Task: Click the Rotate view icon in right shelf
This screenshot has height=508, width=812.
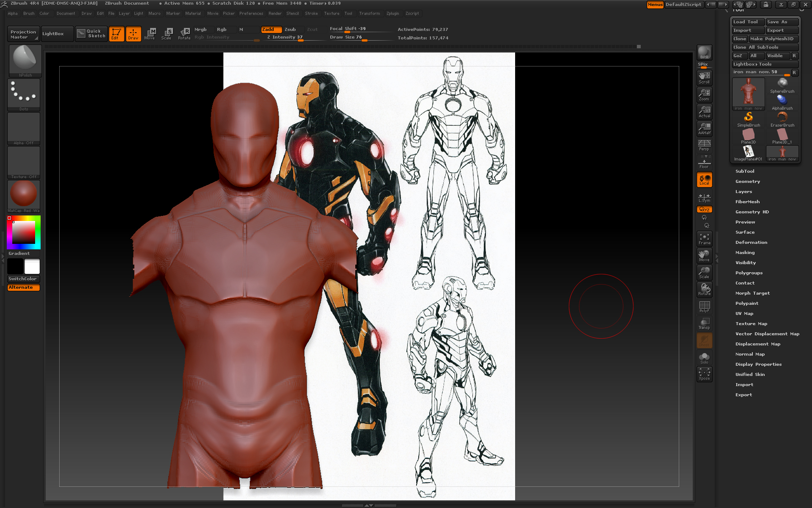Action: pos(704,290)
